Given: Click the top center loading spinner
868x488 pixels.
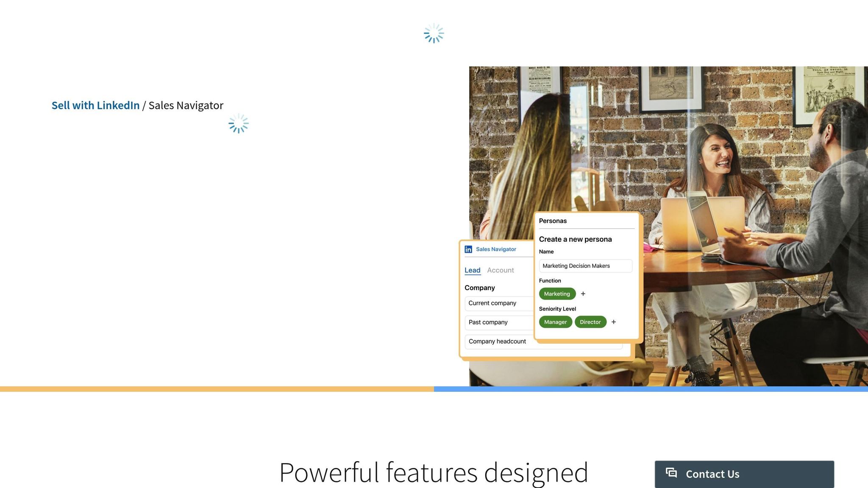Looking at the screenshot, I should point(434,33).
